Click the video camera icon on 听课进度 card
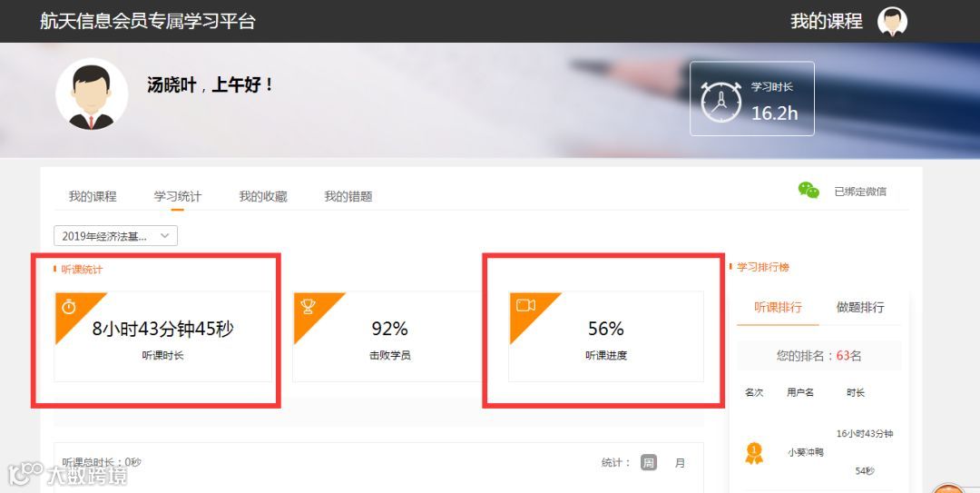 click(525, 305)
